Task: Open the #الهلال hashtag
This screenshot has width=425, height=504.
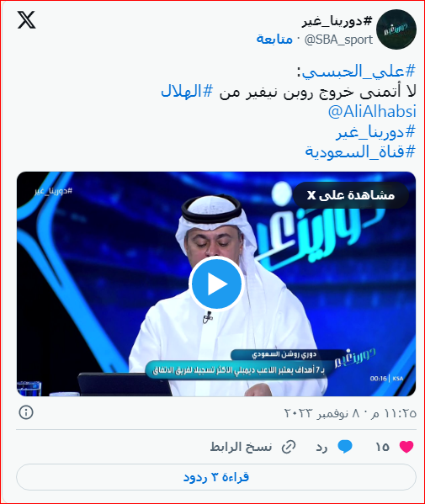Action: (187, 91)
